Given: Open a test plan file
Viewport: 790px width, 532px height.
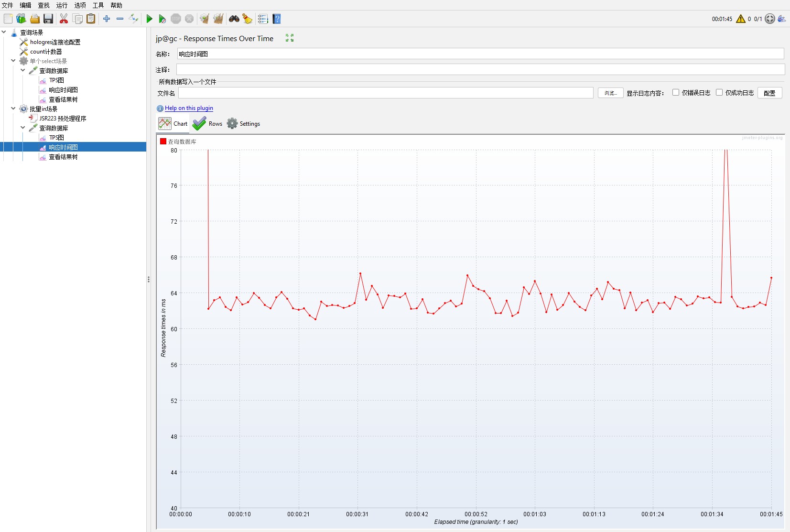Looking at the screenshot, I should click(34, 19).
